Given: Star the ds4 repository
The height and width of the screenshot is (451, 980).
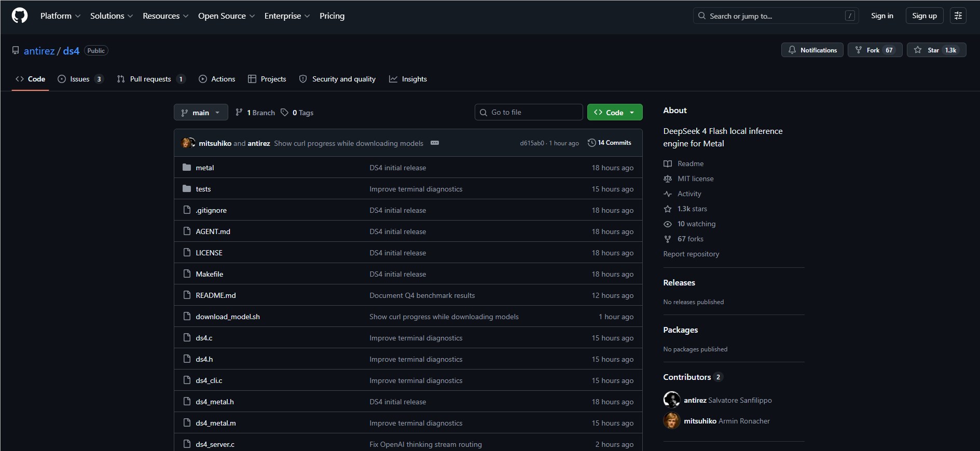Looking at the screenshot, I should 936,50.
